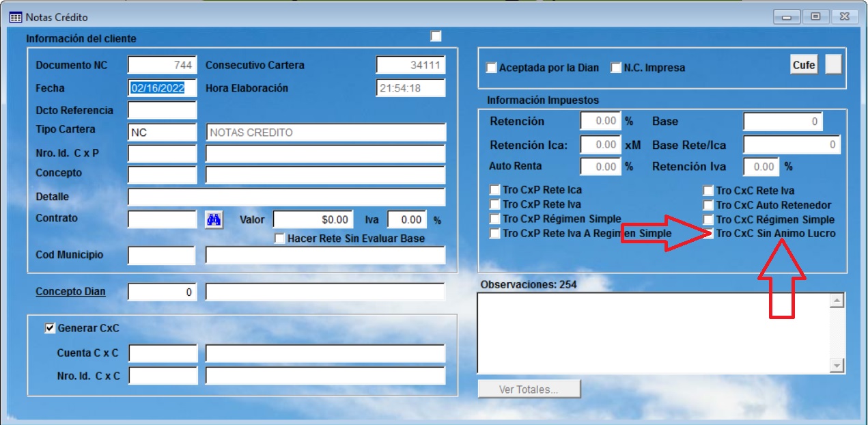Minimize the Notas Crédito window
The height and width of the screenshot is (425, 868).
click(x=787, y=16)
